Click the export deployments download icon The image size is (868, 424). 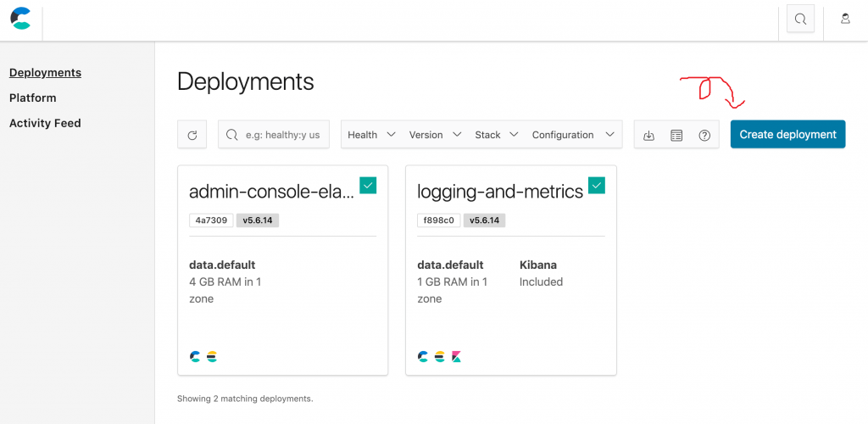click(648, 135)
